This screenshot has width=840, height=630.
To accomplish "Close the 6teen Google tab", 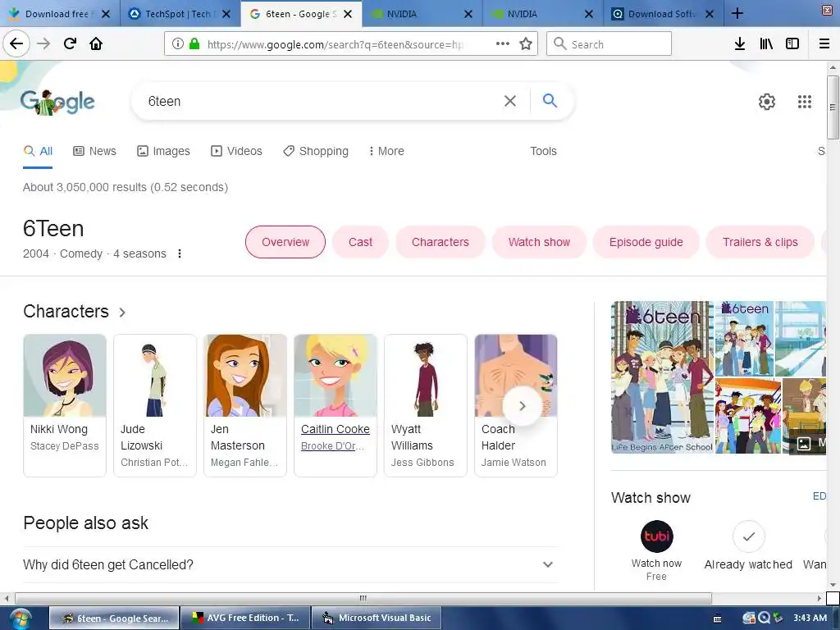I will [348, 14].
